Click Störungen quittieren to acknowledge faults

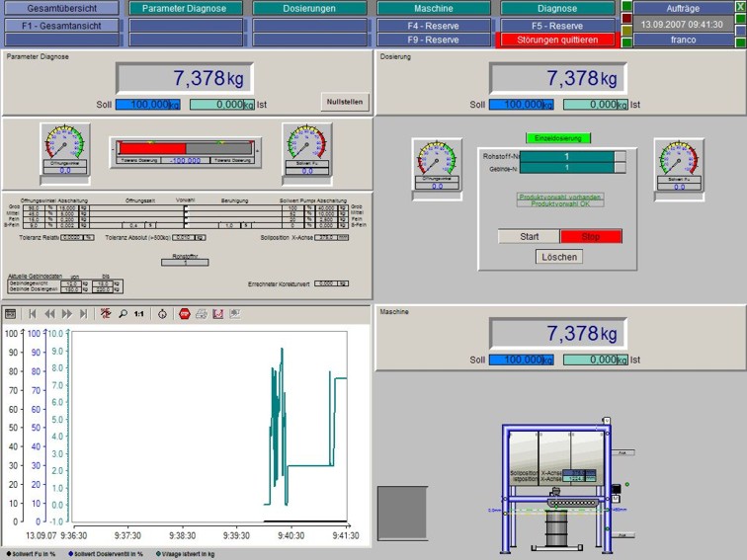pyautogui.click(x=557, y=40)
